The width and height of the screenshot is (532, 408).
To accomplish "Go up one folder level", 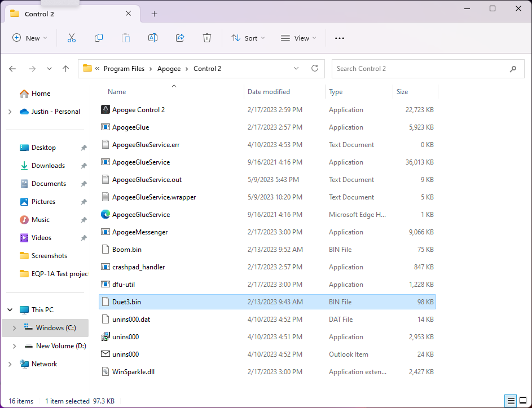I will (65, 69).
